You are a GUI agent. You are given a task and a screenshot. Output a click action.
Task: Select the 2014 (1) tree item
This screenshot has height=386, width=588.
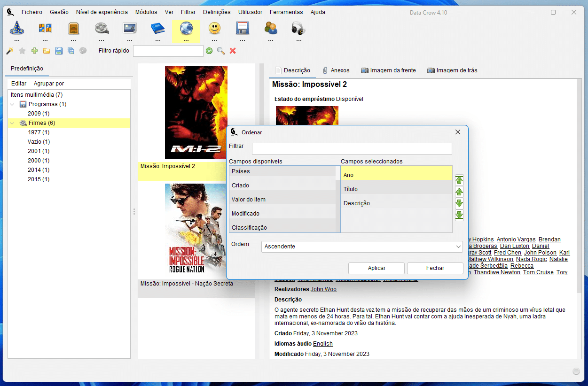coord(39,170)
